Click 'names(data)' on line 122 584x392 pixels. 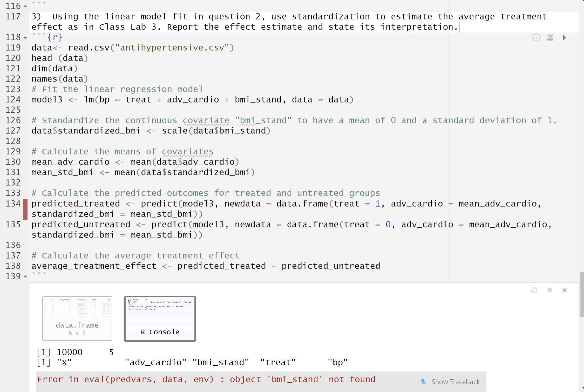point(60,79)
